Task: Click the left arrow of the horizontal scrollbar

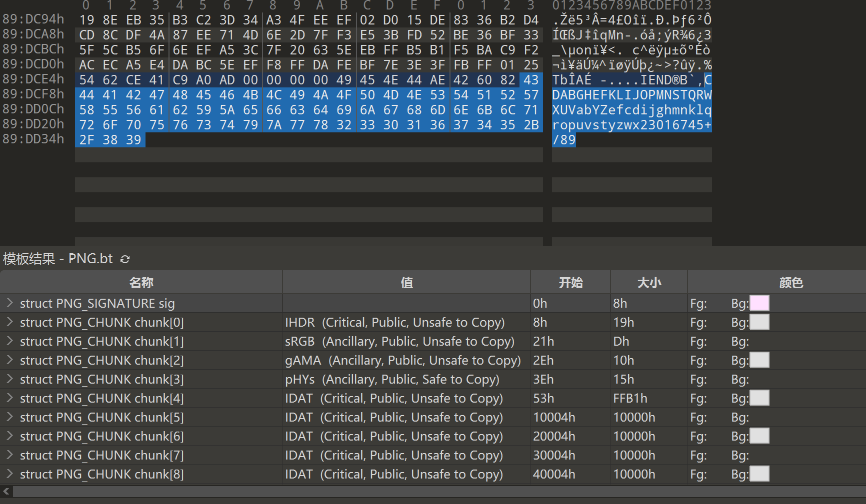Action: [x=6, y=491]
